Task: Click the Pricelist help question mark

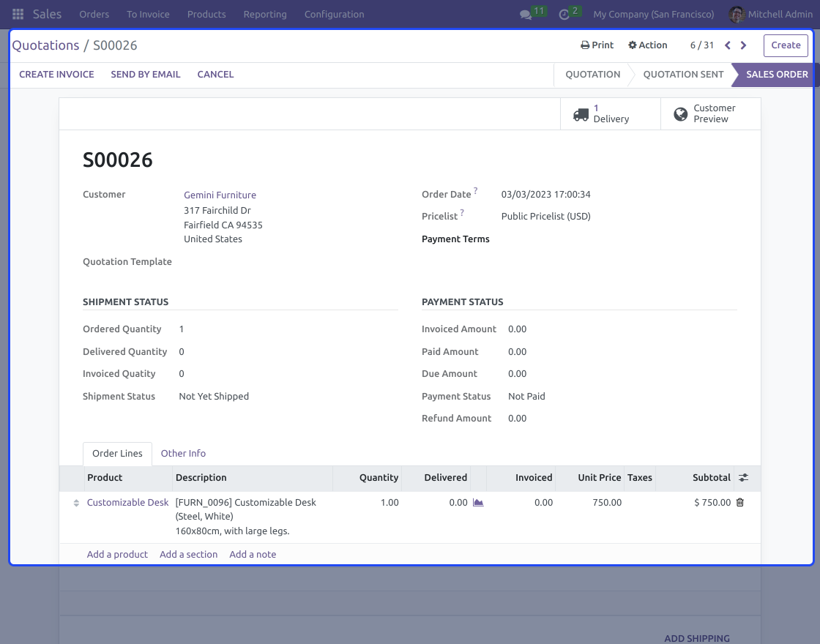Action: coord(462,213)
